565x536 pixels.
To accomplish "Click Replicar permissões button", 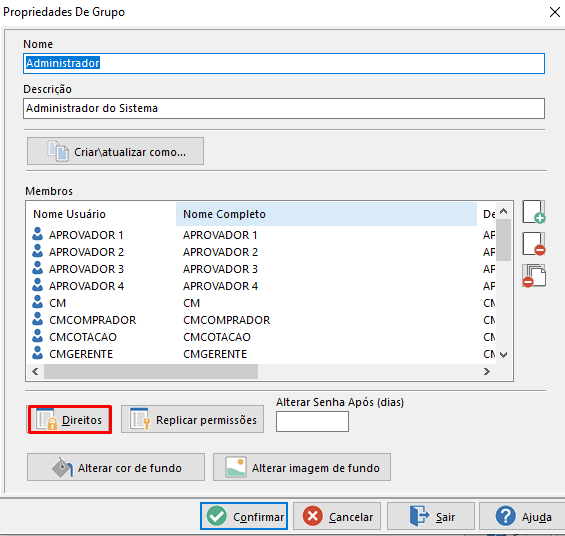I will [x=192, y=420].
